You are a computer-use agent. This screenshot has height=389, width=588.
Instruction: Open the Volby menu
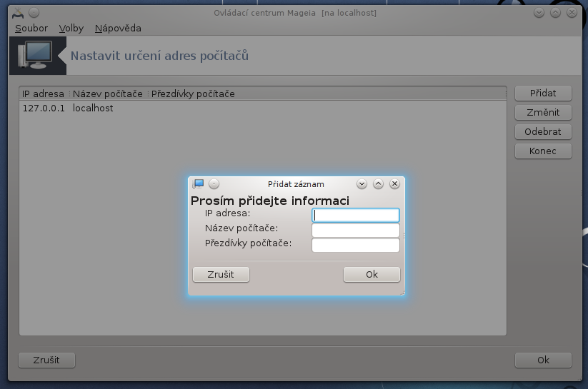pos(71,29)
